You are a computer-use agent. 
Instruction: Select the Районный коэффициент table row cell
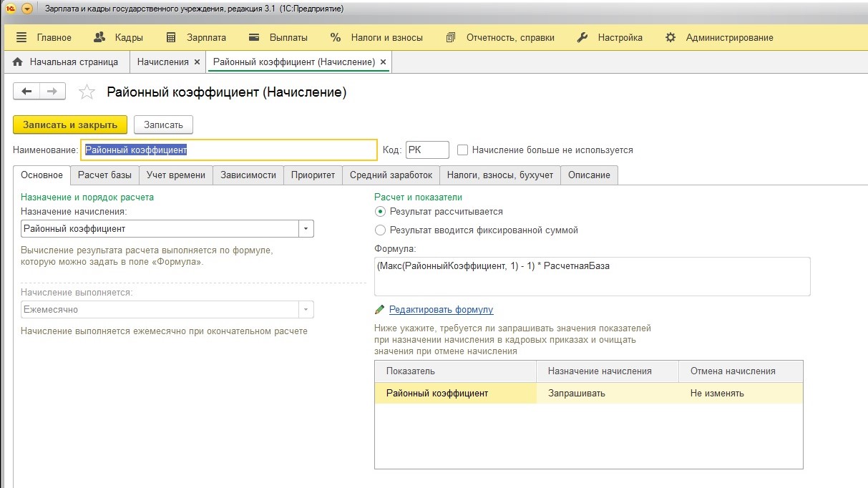pos(455,393)
